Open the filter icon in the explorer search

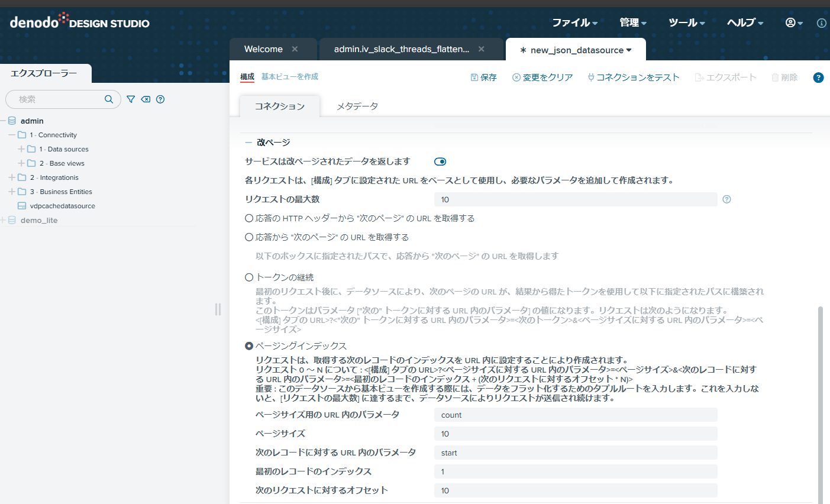(130, 99)
